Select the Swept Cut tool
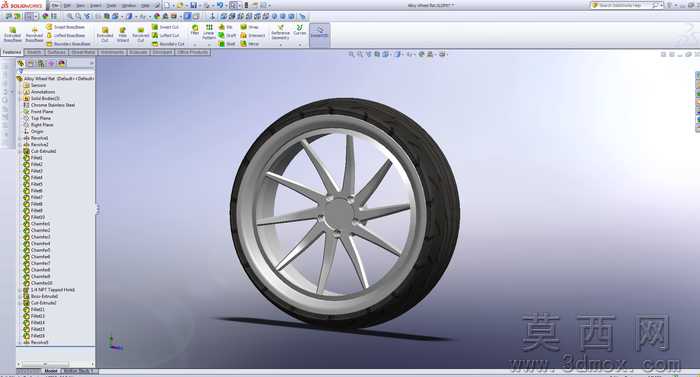This screenshot has width=700, height=377. click(165, 27)
